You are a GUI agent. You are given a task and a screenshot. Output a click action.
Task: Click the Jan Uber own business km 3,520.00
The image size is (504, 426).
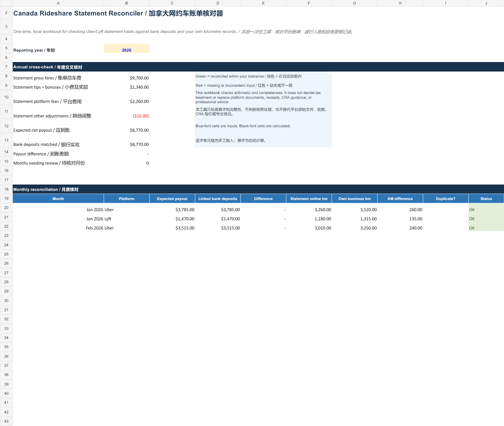369,210
